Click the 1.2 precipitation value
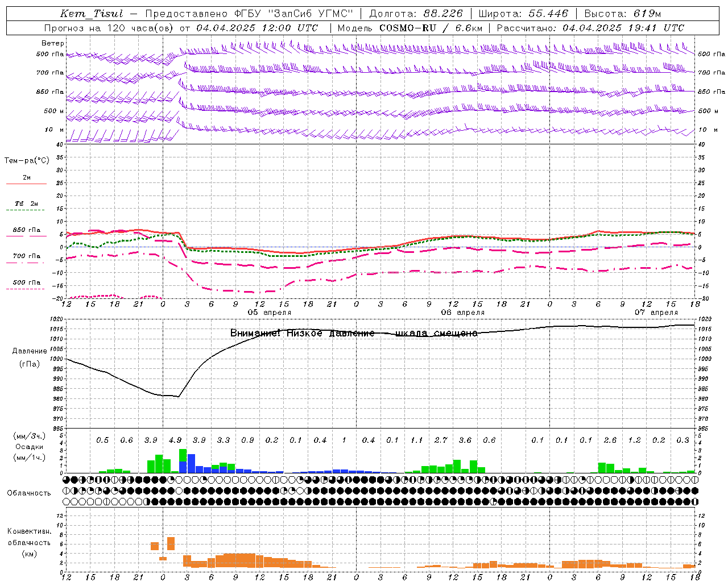This screenshot has width=728, height=582. 635,440
